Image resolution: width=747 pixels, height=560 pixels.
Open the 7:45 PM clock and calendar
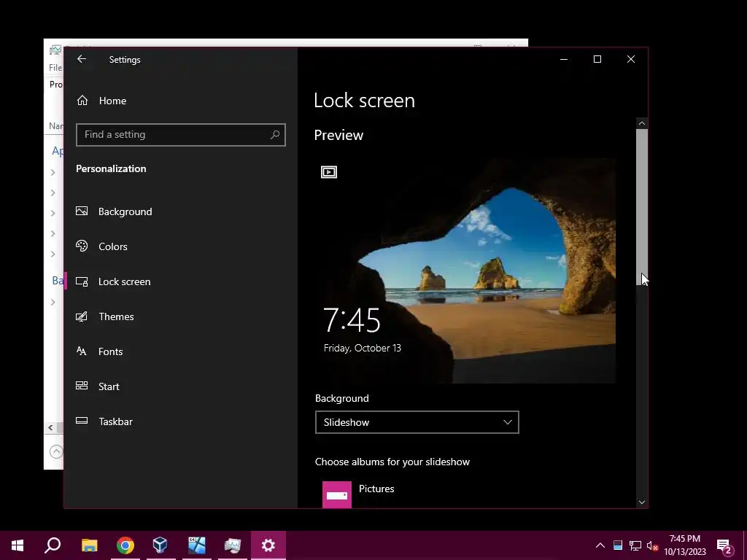pos(685,545)
